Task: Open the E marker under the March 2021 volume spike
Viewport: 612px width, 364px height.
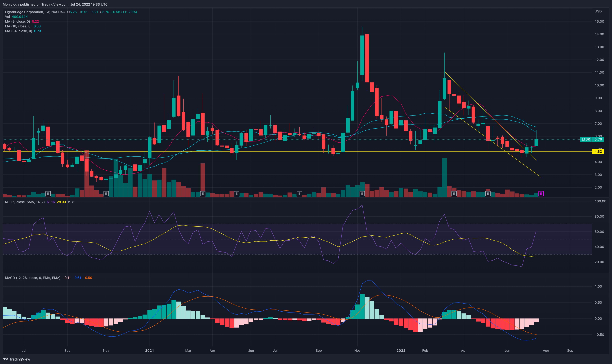Action: coord(202,194)
